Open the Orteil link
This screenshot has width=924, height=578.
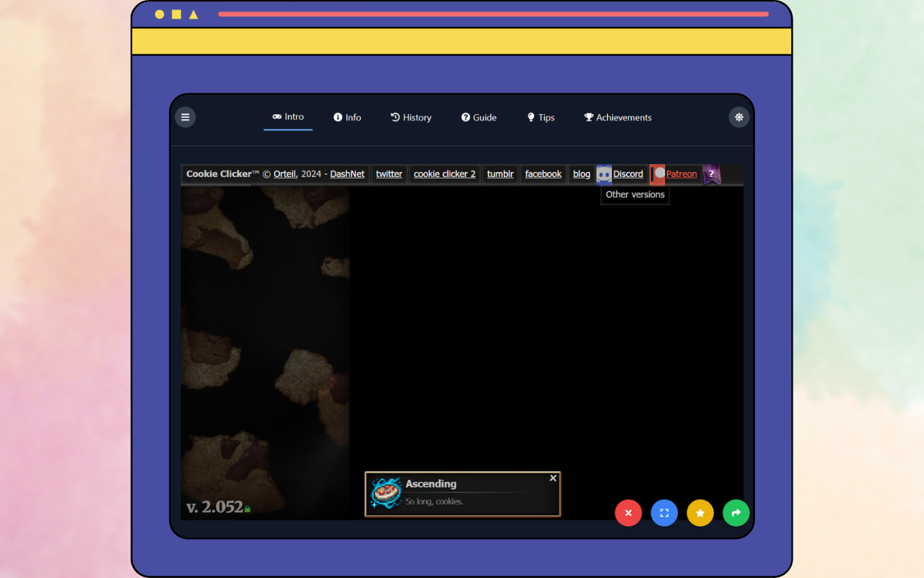tap(284, 174)
